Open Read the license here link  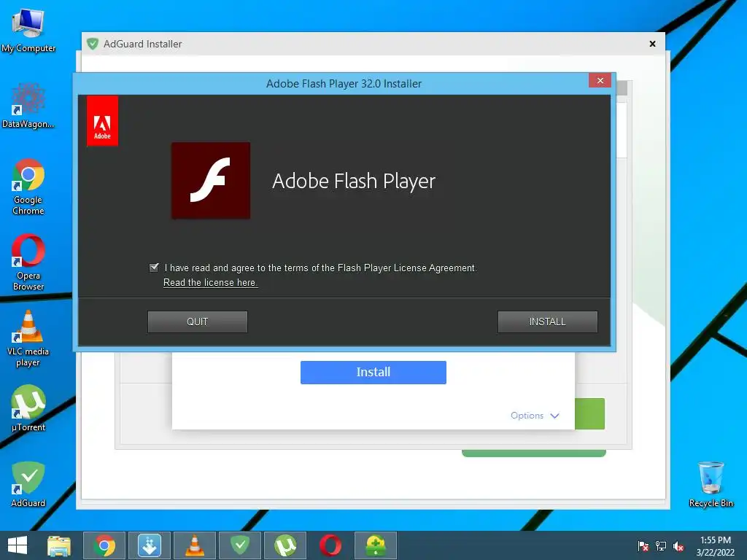click(211, 282)
